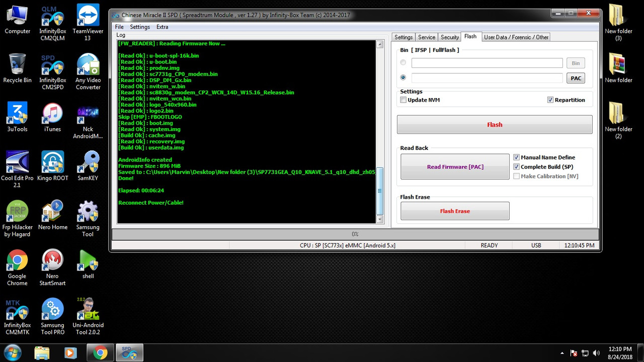This screenshot has height=362, width=644.
Task: Enable Update NVM checkbox
Action: point(404,100)
